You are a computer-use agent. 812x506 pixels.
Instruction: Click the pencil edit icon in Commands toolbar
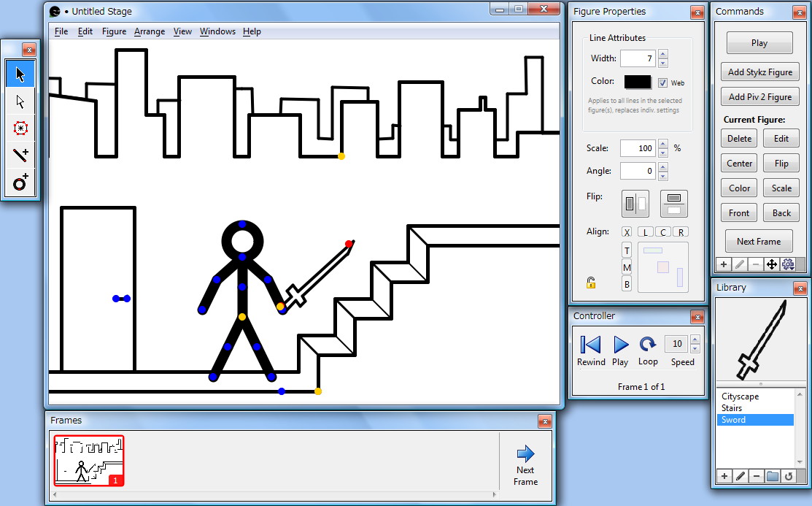pyautogui.click(x=740, y=264)
